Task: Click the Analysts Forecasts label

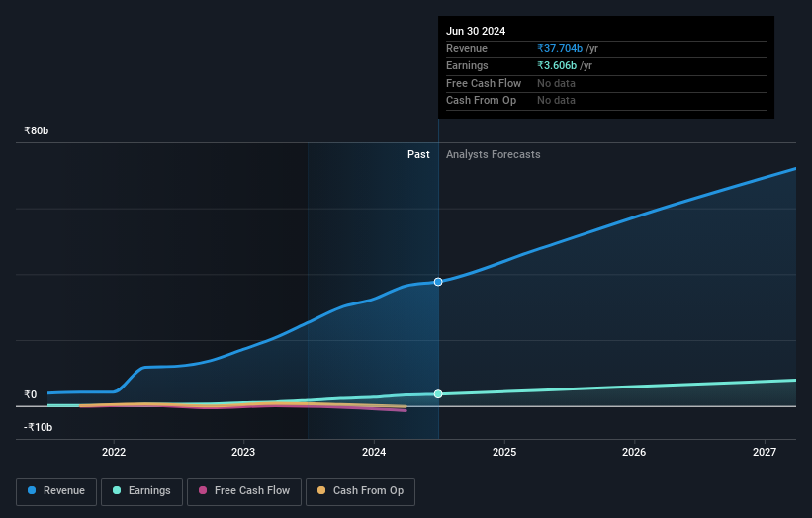Action: tap(493, 155)
